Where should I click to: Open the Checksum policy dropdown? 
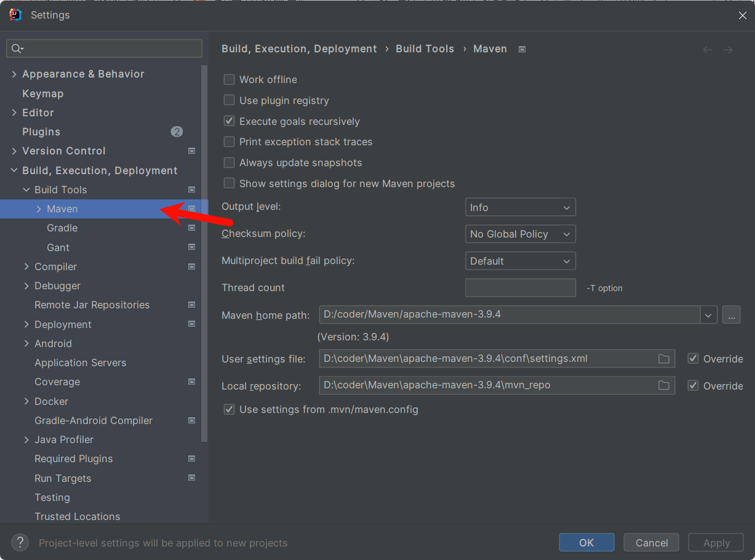pos(521,234)
